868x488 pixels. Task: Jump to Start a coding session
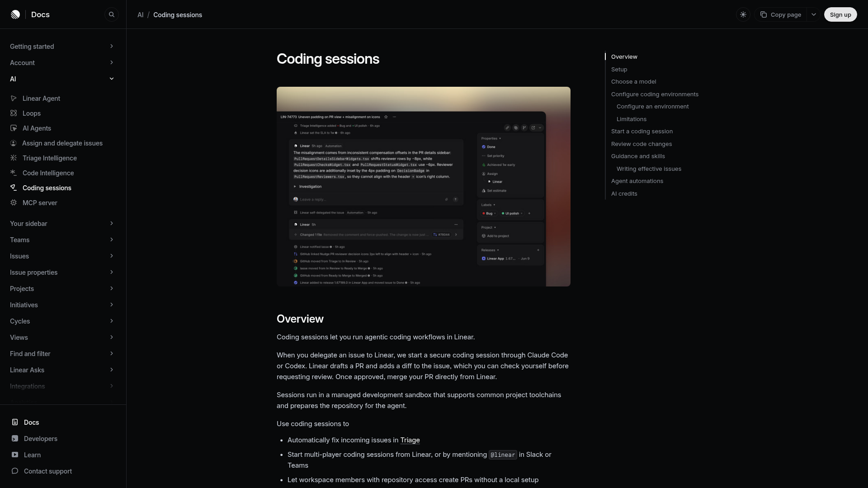(642, 131)
